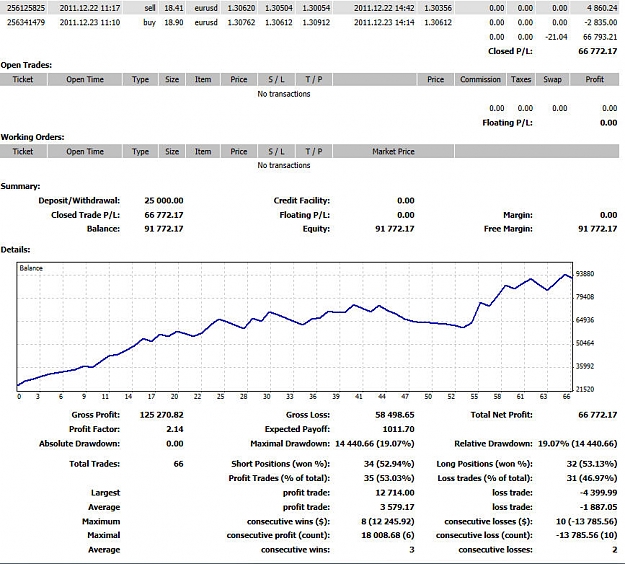The image size is (625, 564).
Task: Click the close price 1.30356
Action: point(438,8)
